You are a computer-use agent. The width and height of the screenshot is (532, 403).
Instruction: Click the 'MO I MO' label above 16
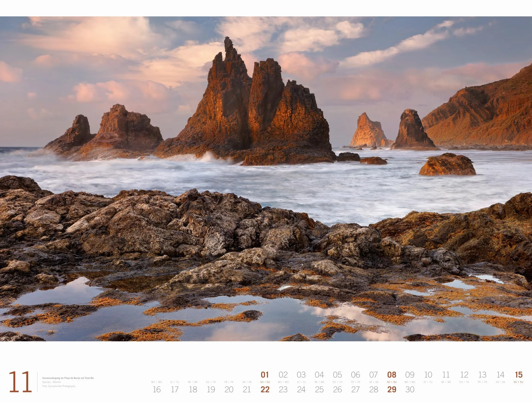[x=157, y=382]
